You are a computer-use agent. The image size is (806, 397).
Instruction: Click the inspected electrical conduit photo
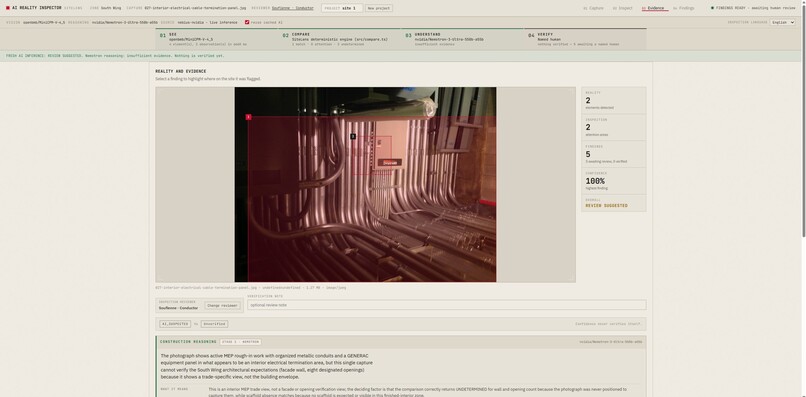pos(365,184)
